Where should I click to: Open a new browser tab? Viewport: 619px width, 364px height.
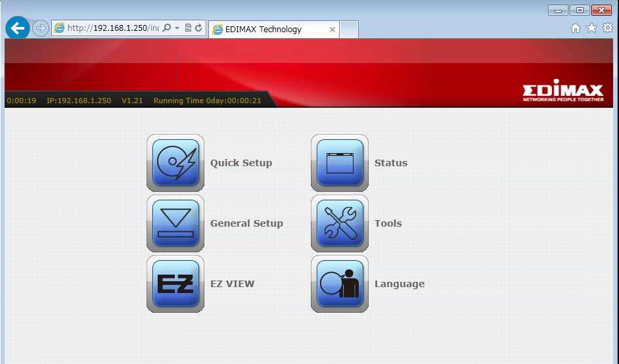click(349, 30)
